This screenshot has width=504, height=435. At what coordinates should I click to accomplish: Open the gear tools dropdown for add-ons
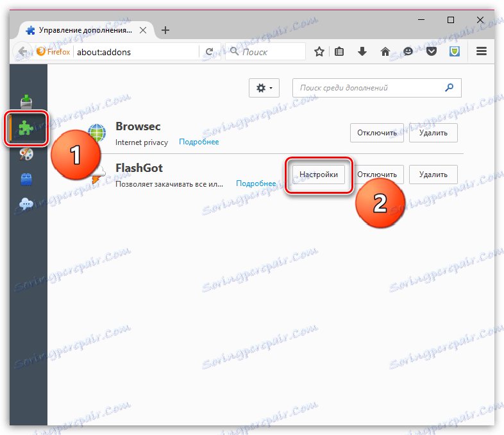click(x=264, y=88)
